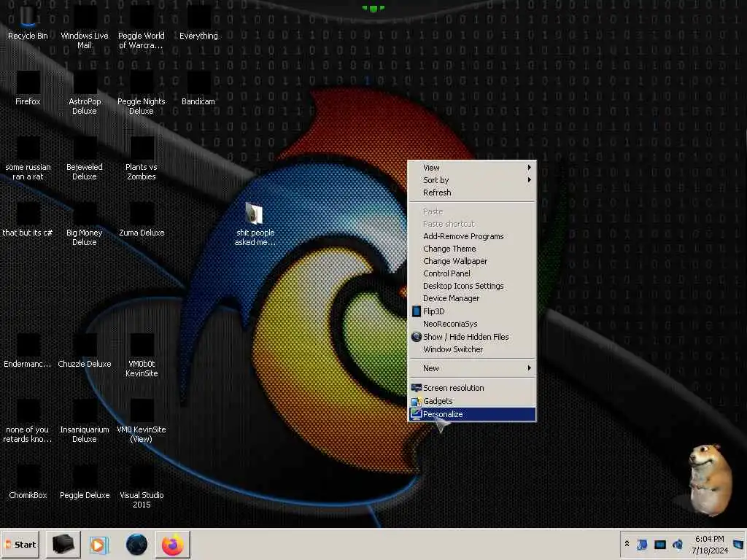Select the AstroPop Deluxe shortcut
This screenshot has width=747, height=560.
point(85,93)
